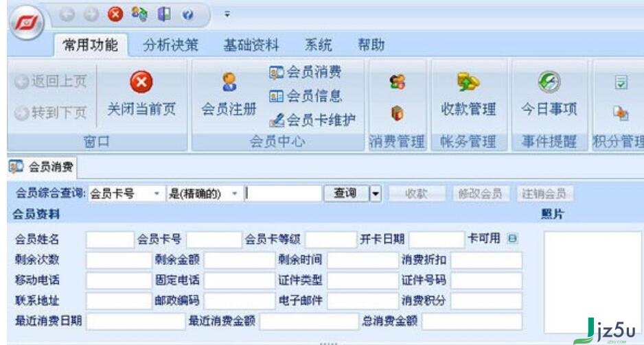Viewport: 644px width, 345px height.
Task: Click the 会员卡号 field in member info
Action: point(214,239)
